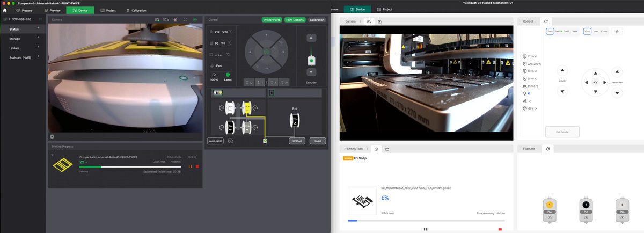Stop the Compact-v5 print job
Image resolution: width=644 pixels, height=233 pixels.
pyautogui.click(x=197, y=166)
